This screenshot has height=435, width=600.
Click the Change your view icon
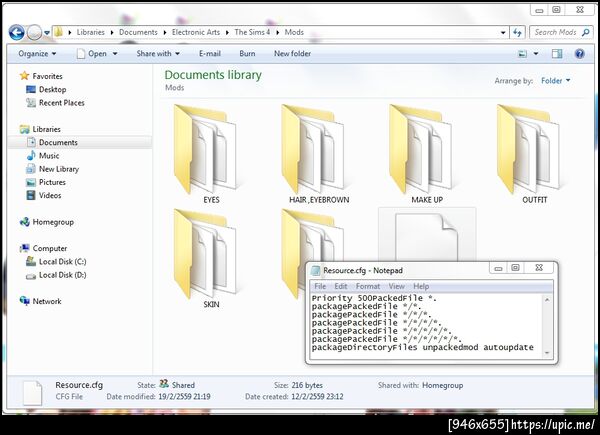click(x=522, y=54)
